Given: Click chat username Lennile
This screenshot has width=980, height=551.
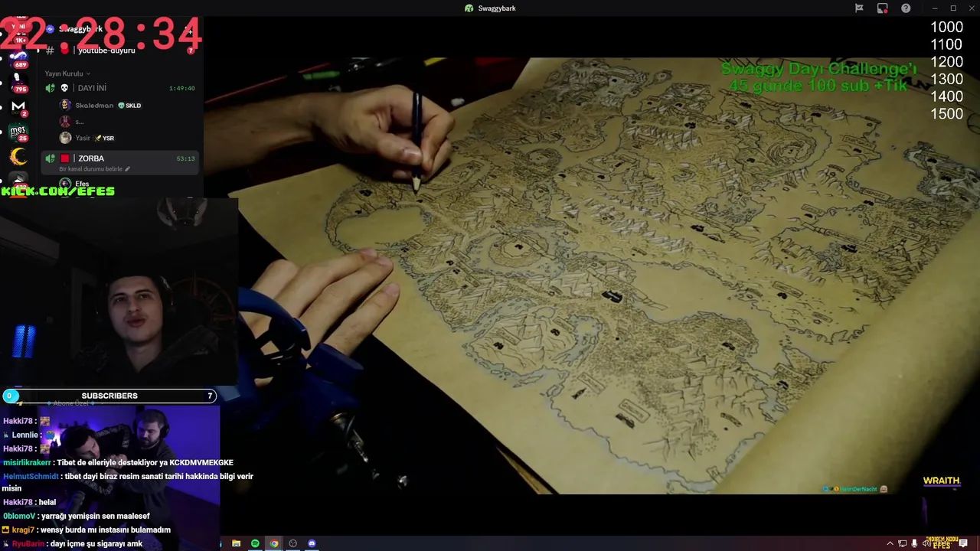Looking at the screenshot, I should click(x=25, y=435).
